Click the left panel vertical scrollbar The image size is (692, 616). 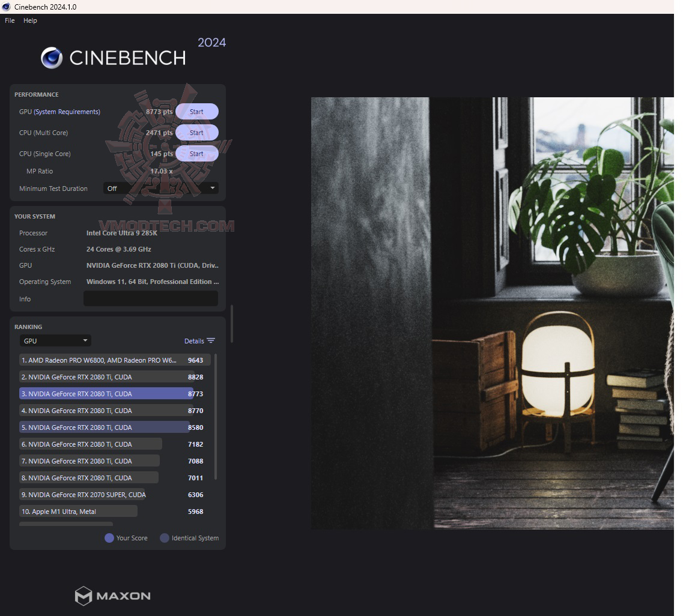point(232,324)
